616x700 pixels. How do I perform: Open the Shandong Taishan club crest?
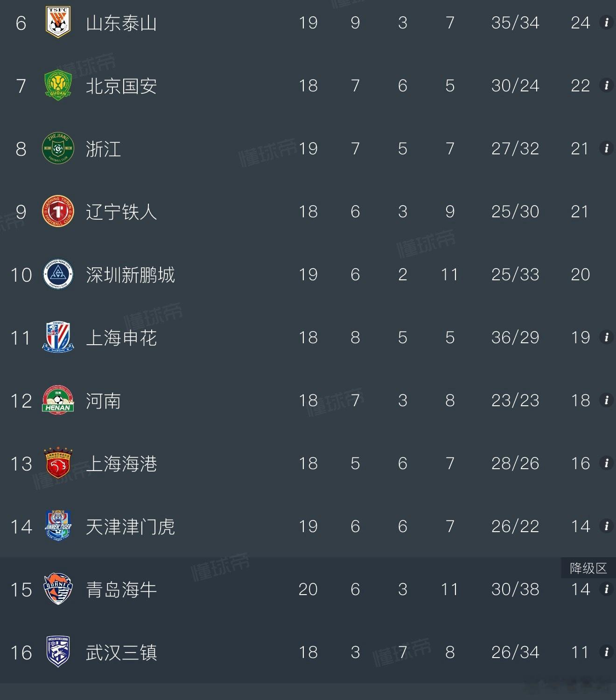click(x=58, y=22)
